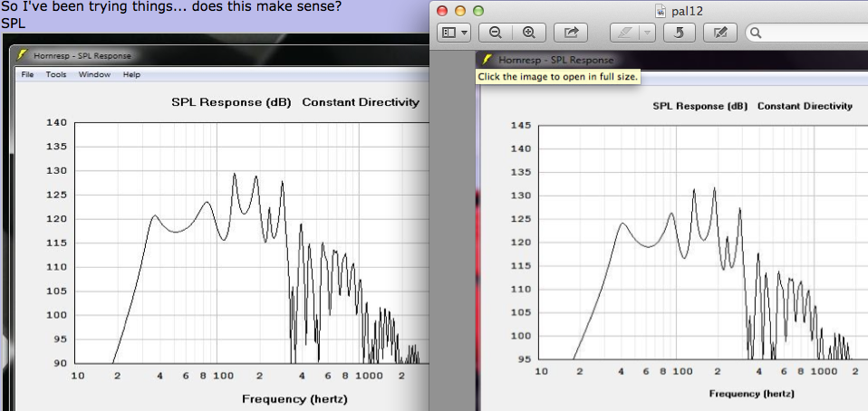868x411 pixels.
Task: Click the 'SPL' line in the forum post
Action: click(13, 24)
